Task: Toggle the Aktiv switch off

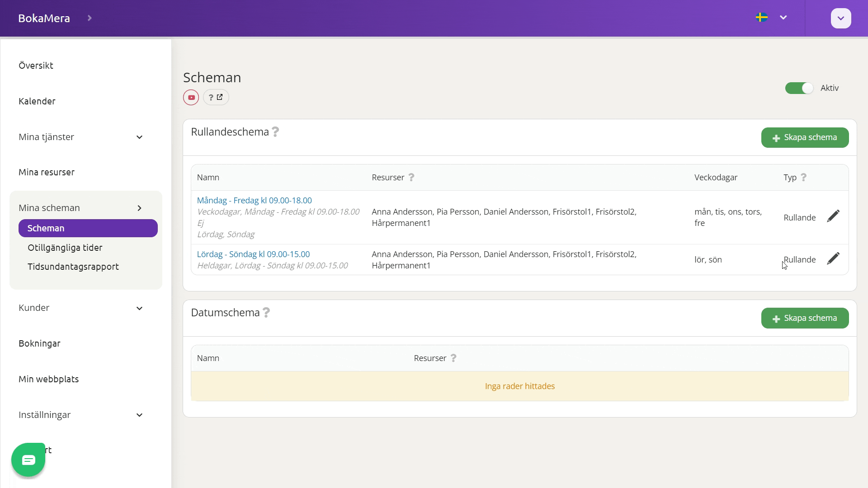Action: click(799, 88)
